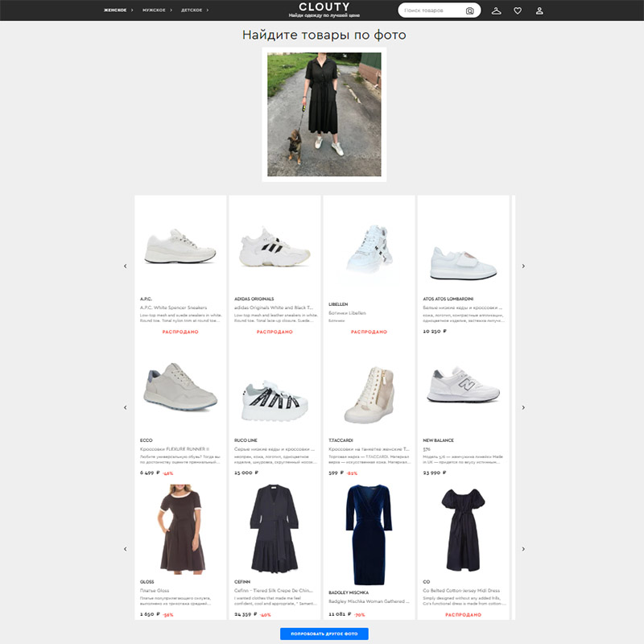This screenshot has width=644, height=644.
Task: Click the price 1 650 ₽
Action: pyautogui.click(x=150, y=614)
